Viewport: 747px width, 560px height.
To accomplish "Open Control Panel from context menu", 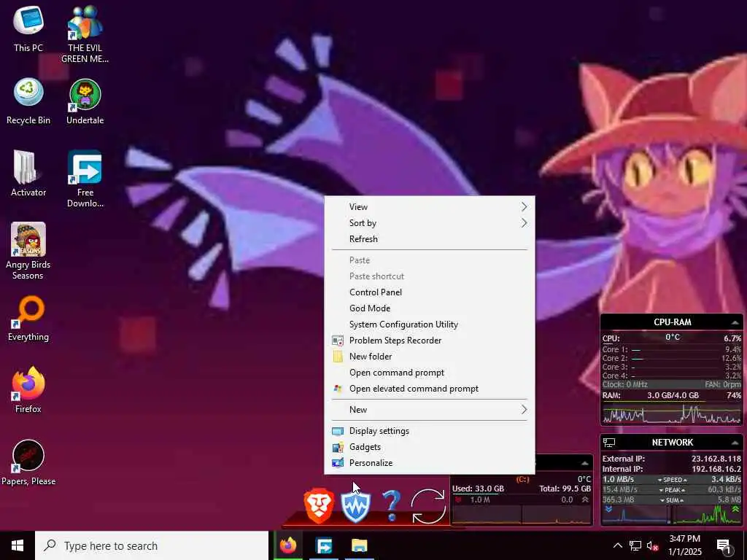I will 429,292.
